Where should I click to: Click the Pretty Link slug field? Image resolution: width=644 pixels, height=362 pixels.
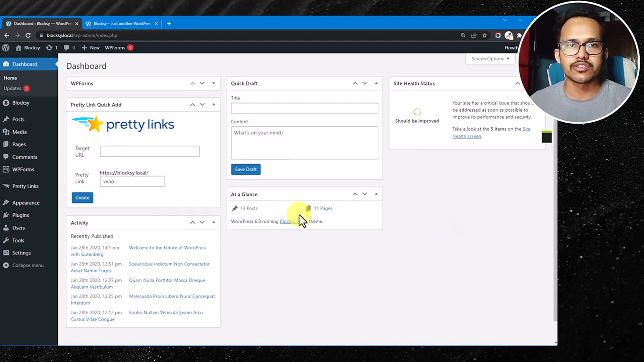tap(132, 181)
